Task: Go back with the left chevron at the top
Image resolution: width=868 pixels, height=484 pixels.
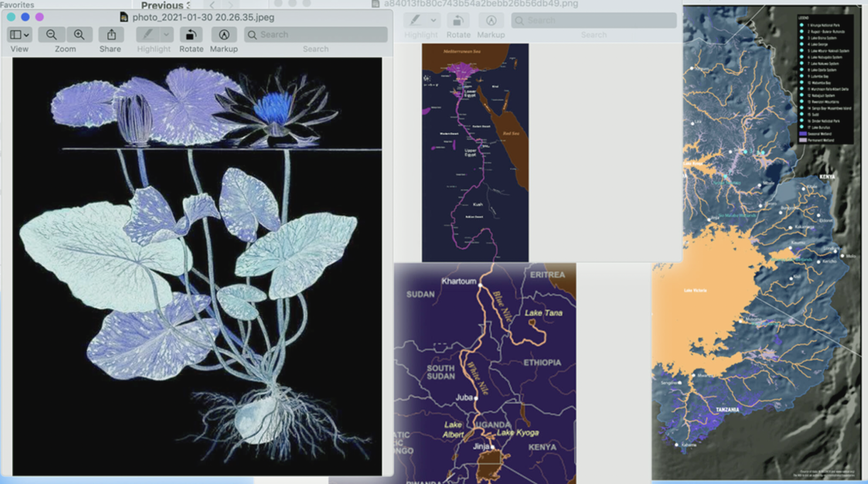Action: [212, 5]
